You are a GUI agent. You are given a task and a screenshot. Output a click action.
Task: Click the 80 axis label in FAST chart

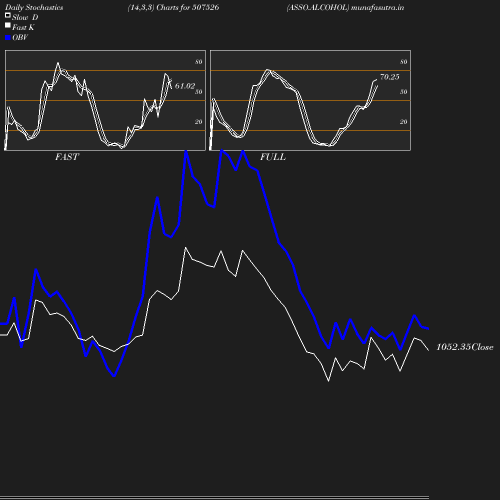click(x=199, y=62)
